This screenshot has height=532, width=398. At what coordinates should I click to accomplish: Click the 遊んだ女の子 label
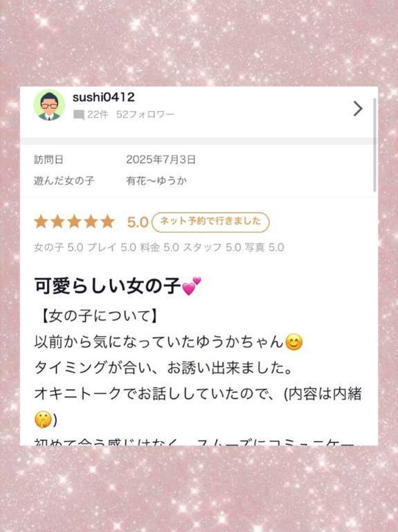click(x=64, y=181)
